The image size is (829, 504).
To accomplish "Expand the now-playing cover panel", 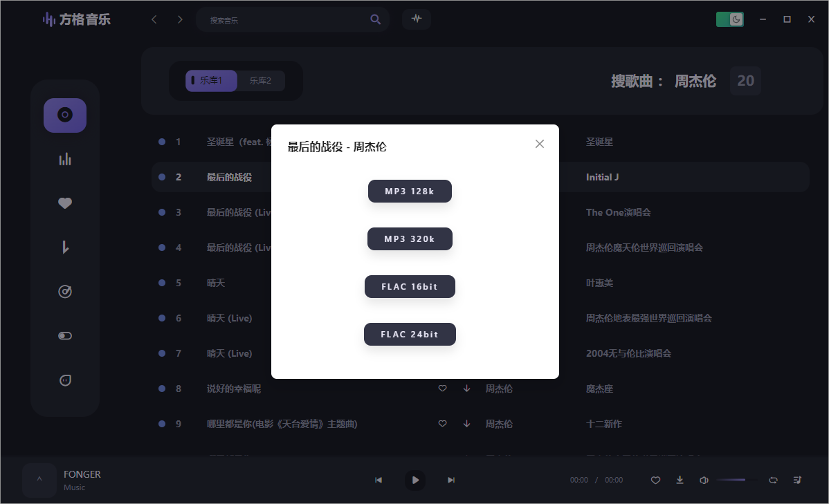I will (39, 480).
